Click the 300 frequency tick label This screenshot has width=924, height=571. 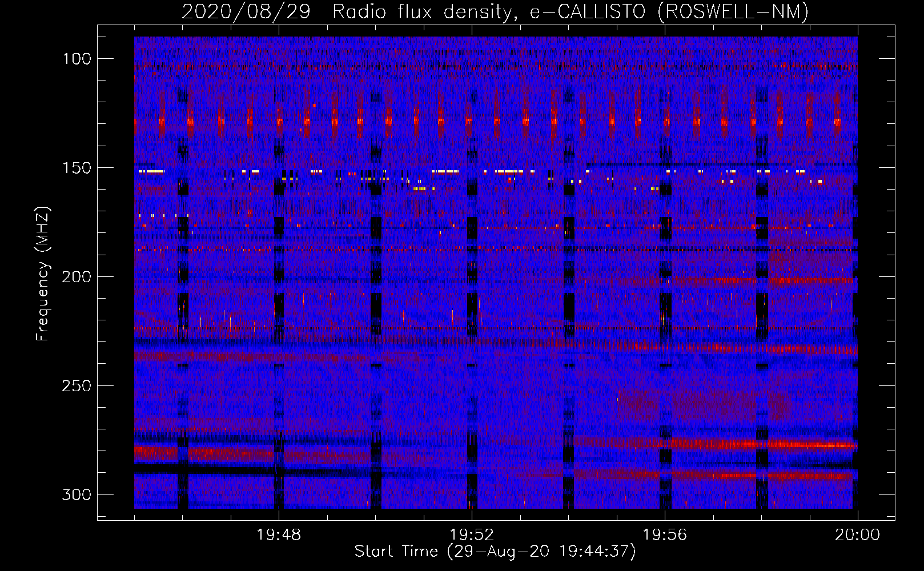77,494
